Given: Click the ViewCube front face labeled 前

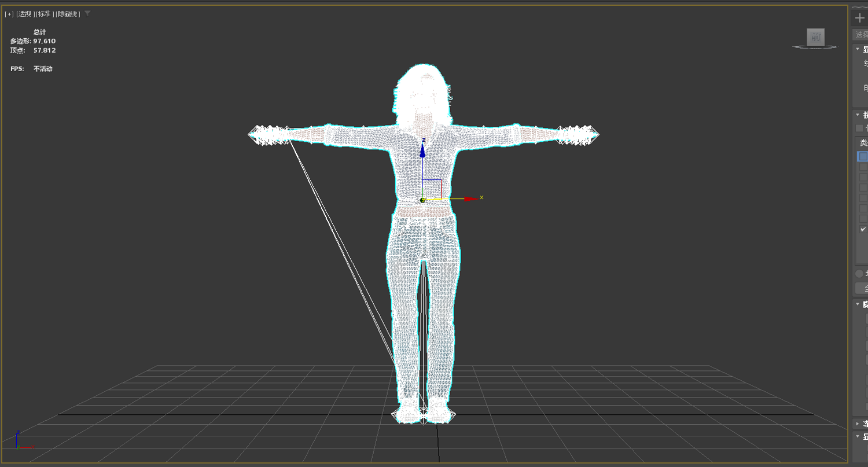Looking at the screenshot, I should point(816,37).
